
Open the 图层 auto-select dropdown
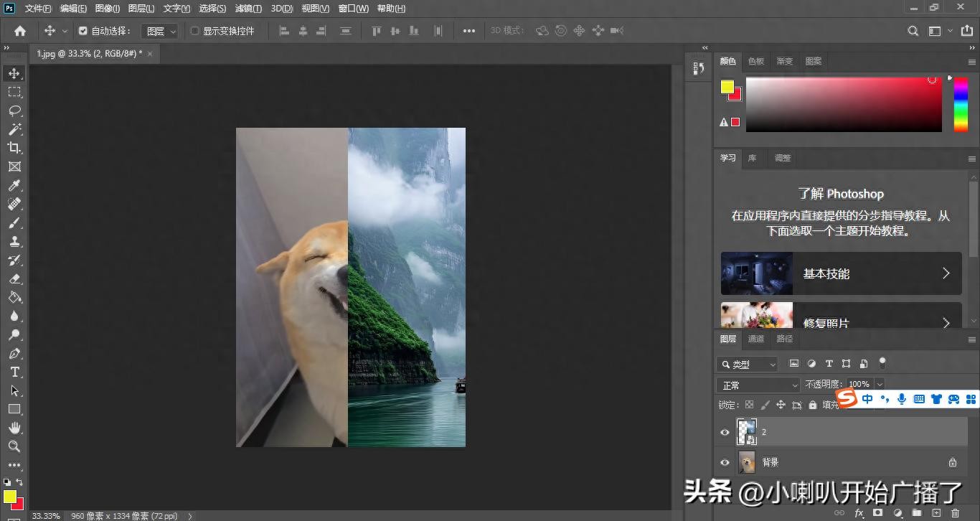(x=160, y=32)
